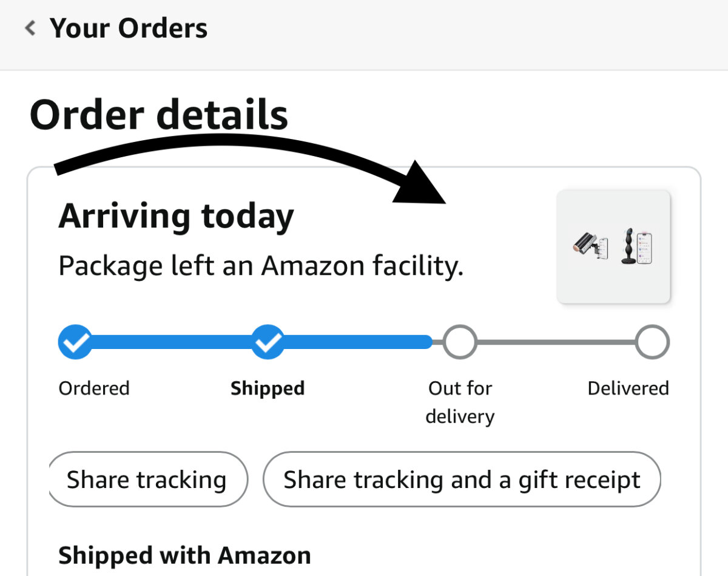Click the Out for delivery step circle
This screenshot has height=576, width=728.
click(460, 342)
